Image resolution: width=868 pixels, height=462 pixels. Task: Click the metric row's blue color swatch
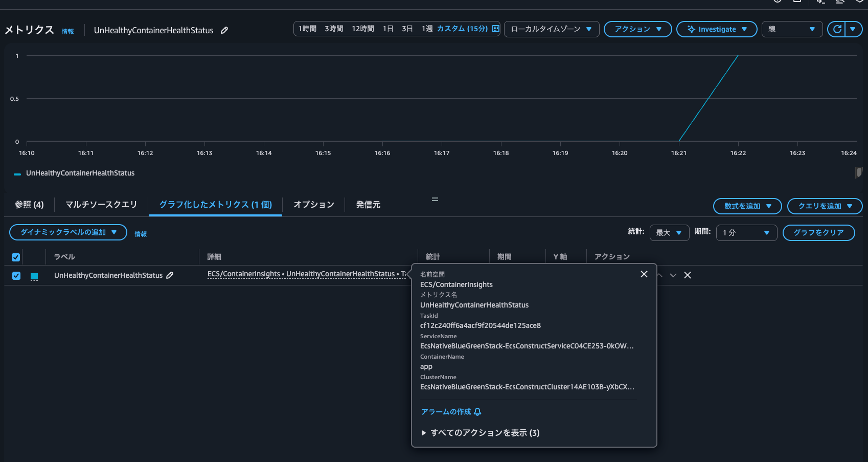coord(34,276)
